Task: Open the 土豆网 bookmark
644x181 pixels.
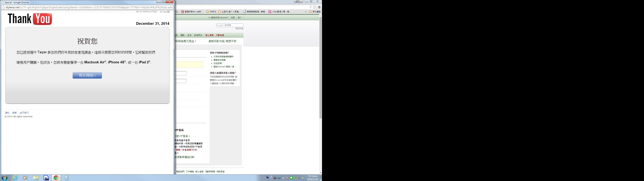Action: click(229, 12)
